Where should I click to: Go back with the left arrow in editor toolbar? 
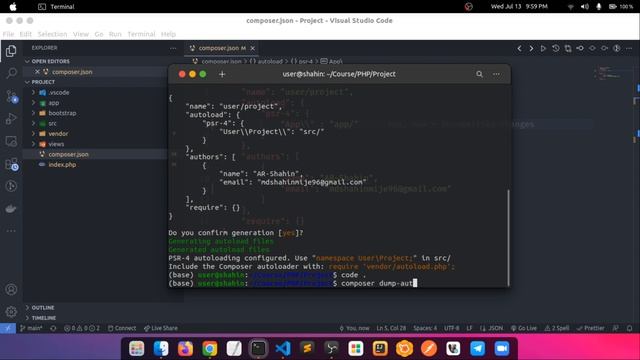click(x=519, y=48)
